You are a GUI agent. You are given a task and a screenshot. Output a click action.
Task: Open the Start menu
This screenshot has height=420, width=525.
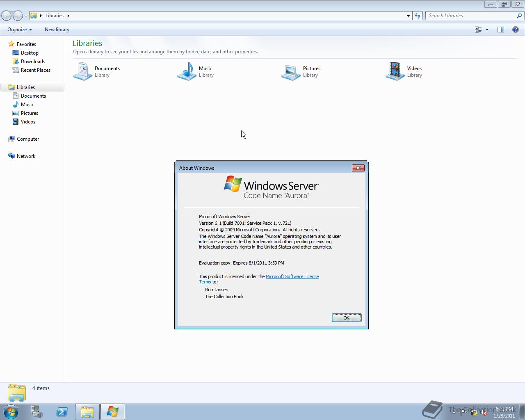click(11, 412)
